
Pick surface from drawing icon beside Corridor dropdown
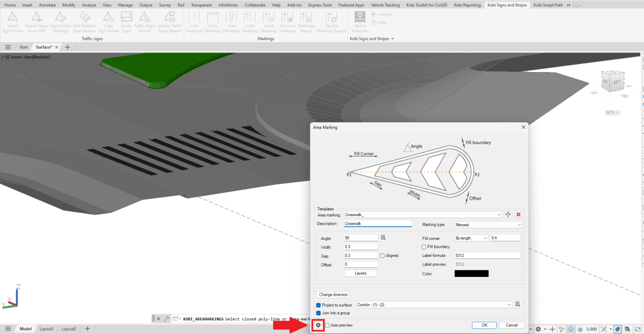pyautogui.click(x=518, y=305)
